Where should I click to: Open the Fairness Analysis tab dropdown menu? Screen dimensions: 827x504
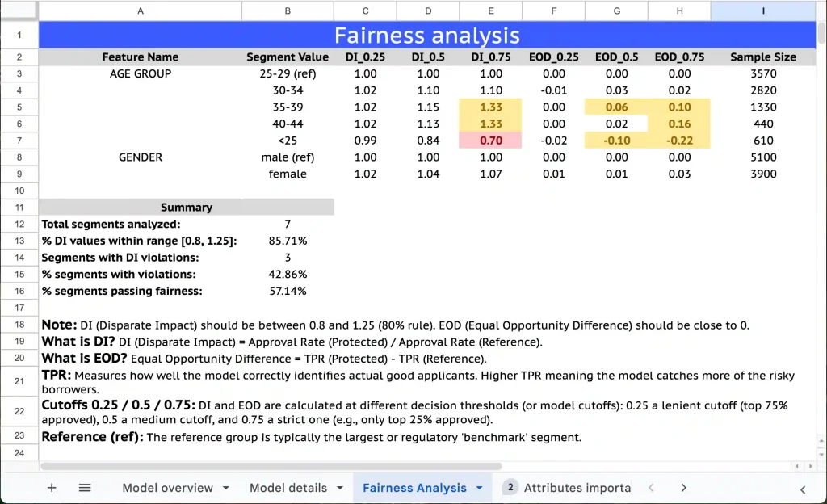481,487
